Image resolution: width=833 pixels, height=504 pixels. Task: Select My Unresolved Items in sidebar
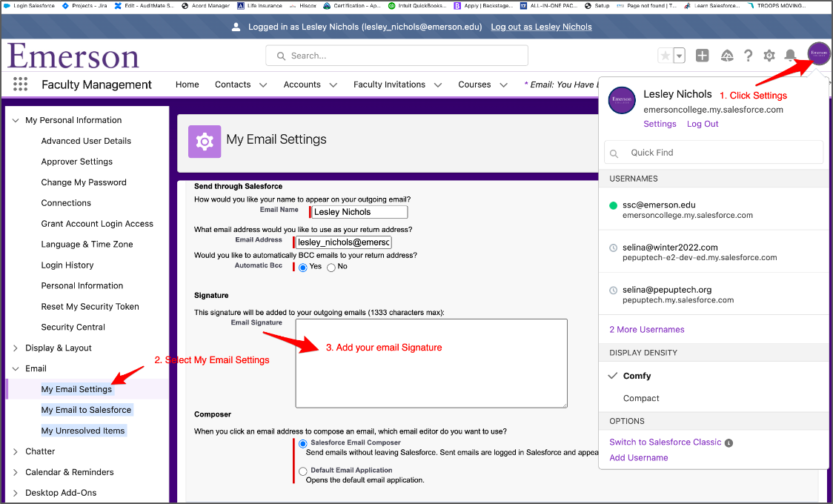83,431
